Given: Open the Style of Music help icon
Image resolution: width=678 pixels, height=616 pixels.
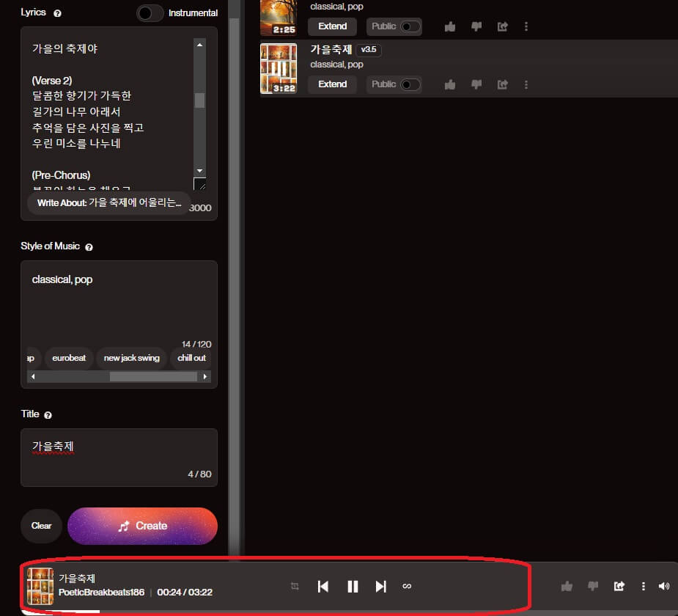Looking at the screenshot, I should click(89, 246).
